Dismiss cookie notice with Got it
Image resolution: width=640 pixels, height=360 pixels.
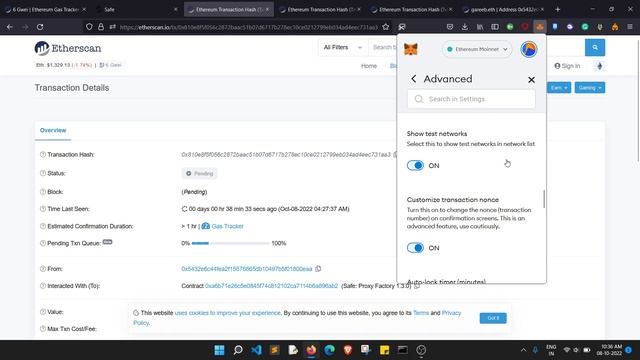(x=493, y=318)
